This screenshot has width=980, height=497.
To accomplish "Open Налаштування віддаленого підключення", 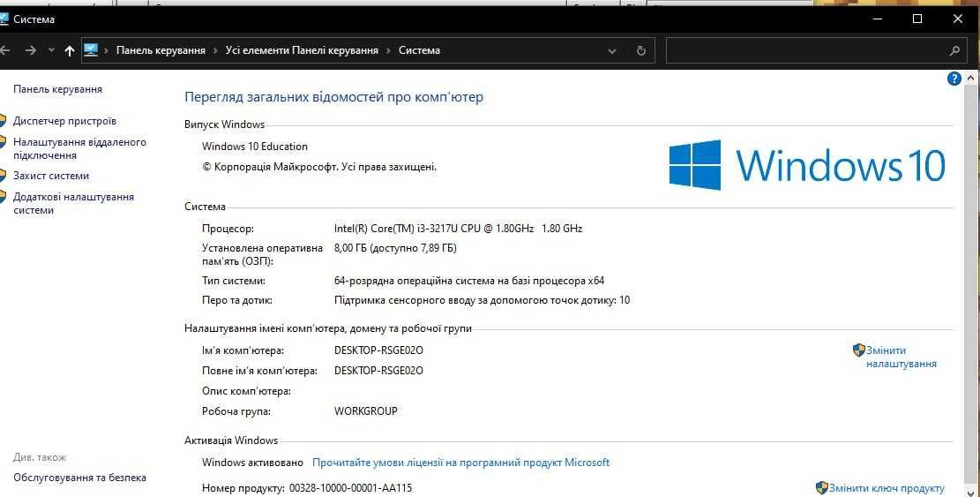I will (79, 149).
